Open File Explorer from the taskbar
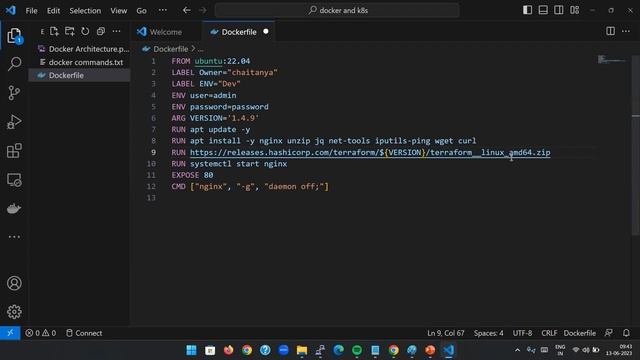 pyautogui.click(x=302, y=350)
